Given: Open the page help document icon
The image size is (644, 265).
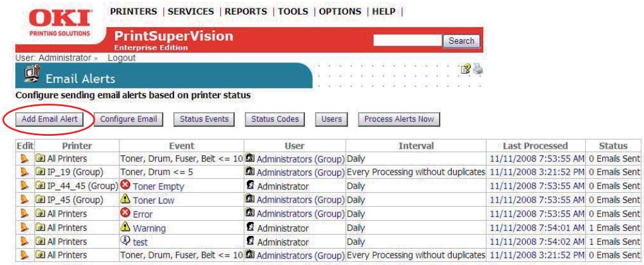Looking at the screenshot, I should 465,70.
